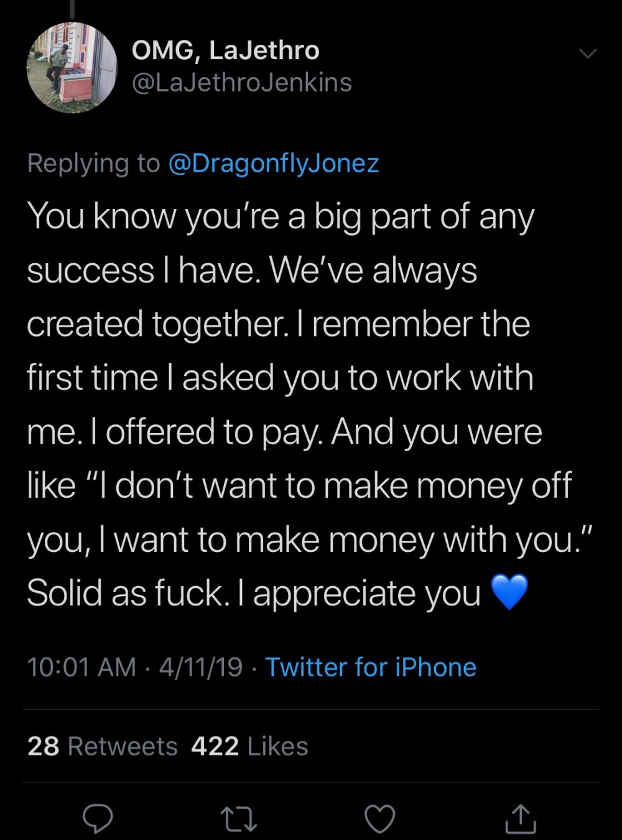
Task: Open LaJethro's profile picture
Action: point(72,67)
